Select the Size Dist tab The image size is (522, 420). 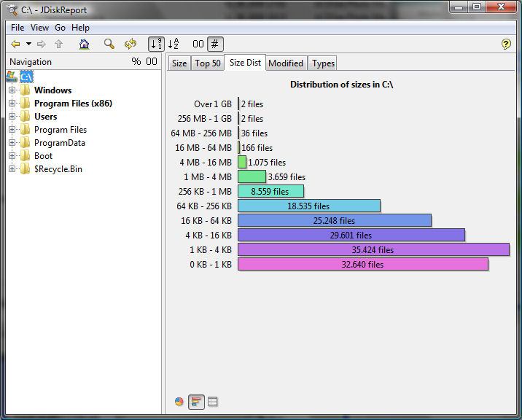click(x=245, y=63)
